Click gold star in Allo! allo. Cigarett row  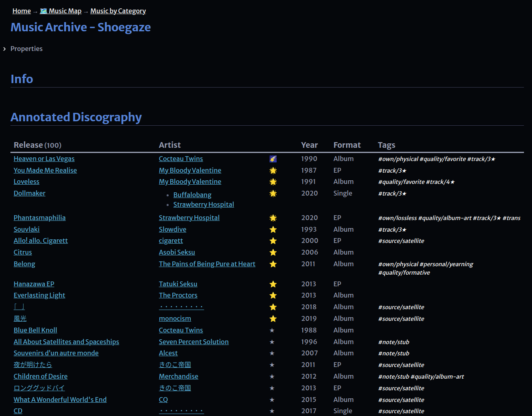[x=273, y=241]
